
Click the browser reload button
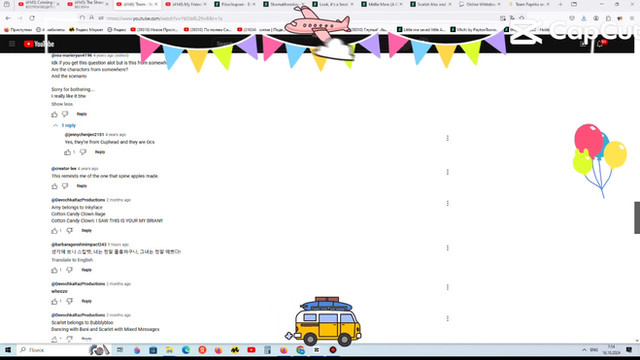click(32, 18)
